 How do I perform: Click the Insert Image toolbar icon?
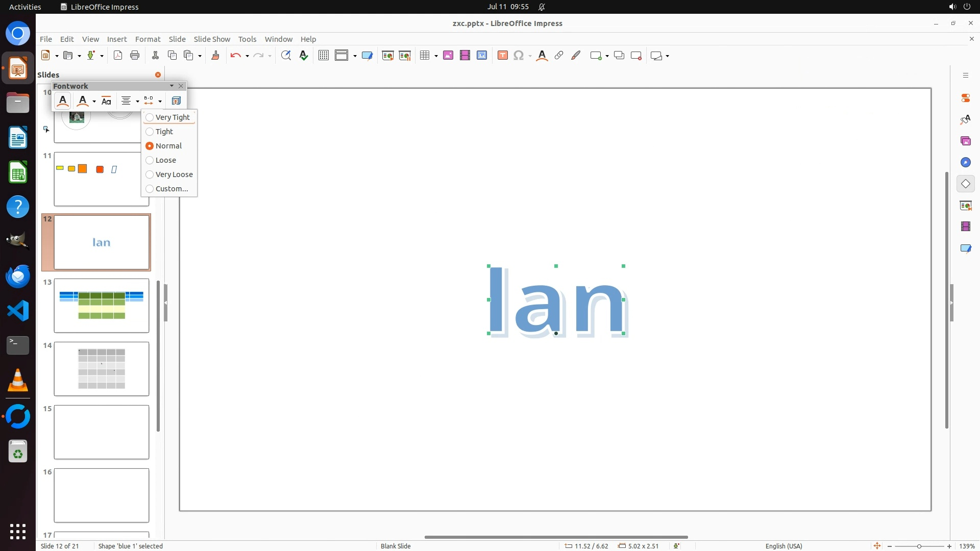(448, 56)
